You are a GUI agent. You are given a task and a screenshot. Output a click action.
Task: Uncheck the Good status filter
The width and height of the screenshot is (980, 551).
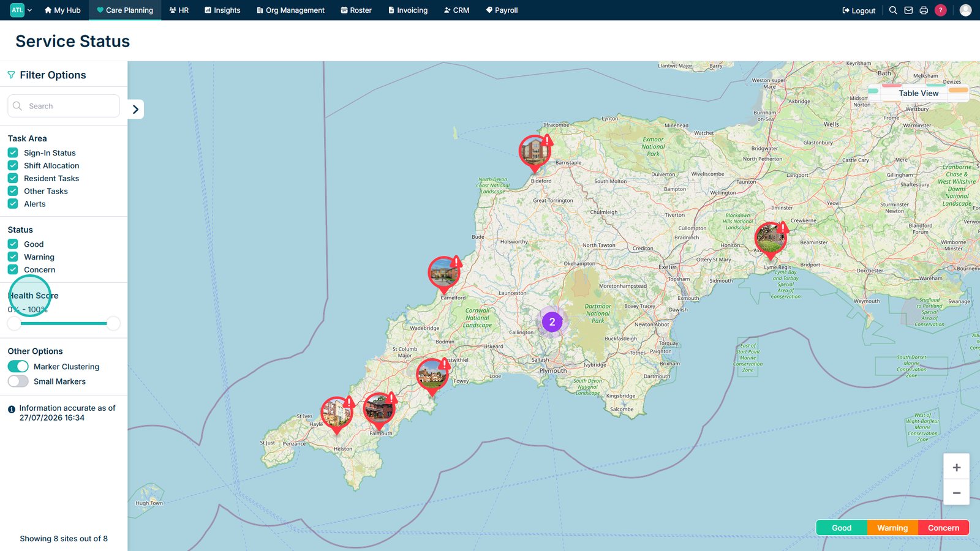[13, 244]
